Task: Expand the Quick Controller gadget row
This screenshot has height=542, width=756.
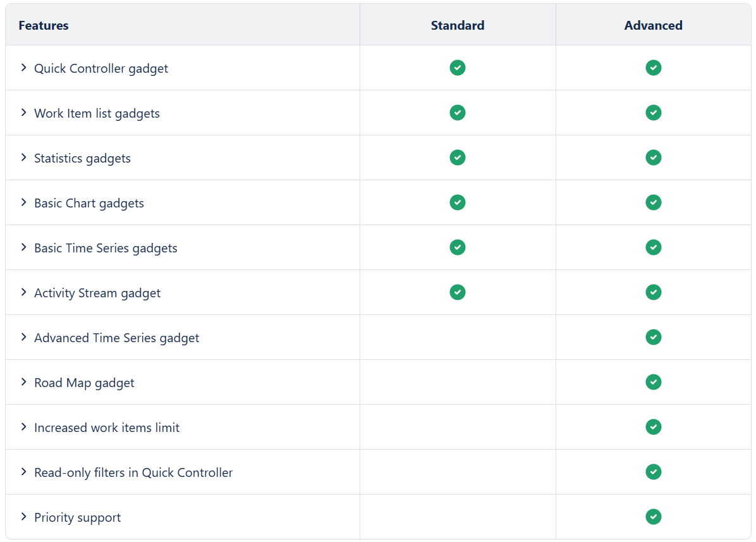Action: [23, 68]
